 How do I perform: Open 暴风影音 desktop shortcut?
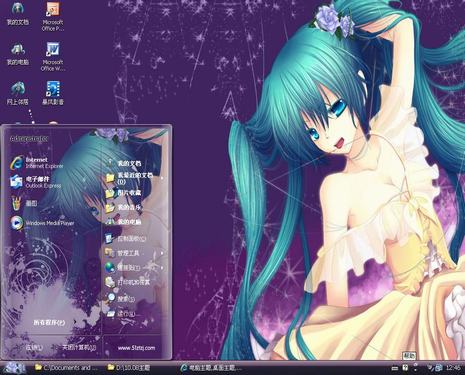(53, 94)
